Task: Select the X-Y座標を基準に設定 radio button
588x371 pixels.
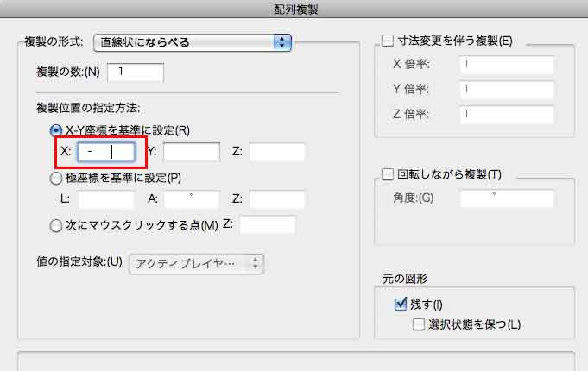Action: pyautogui.click(x=56, y=130)
